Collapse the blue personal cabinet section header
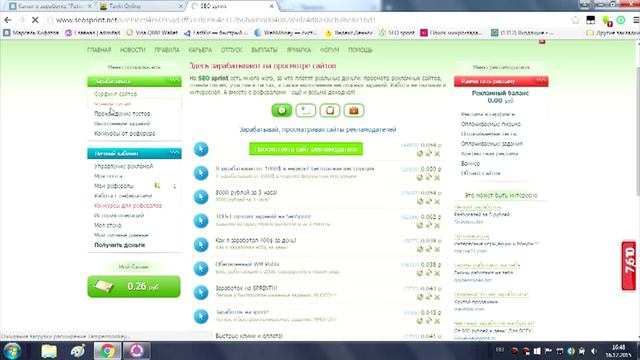Viewport: 640px width, 360px height. [x=134, y=153]
